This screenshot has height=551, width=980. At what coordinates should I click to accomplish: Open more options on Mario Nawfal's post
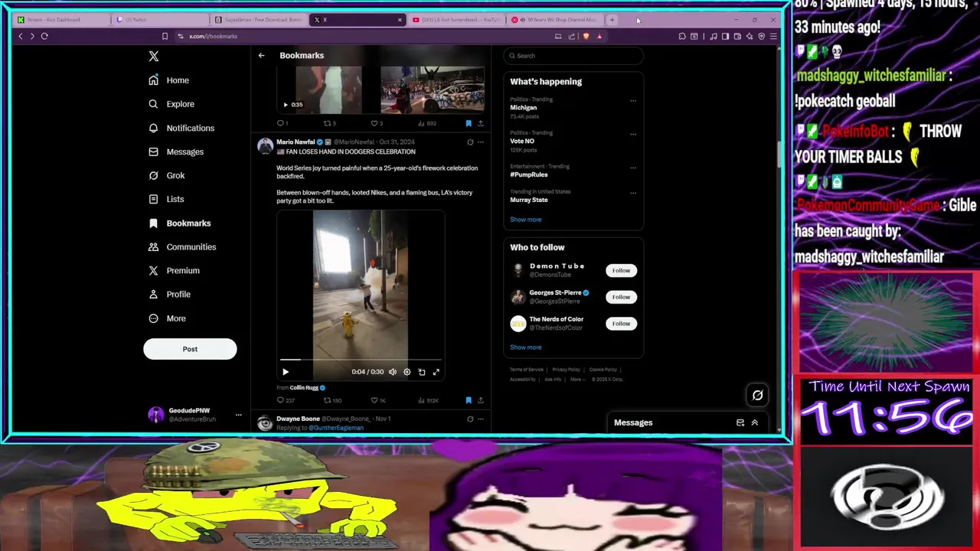tap(481, 142)
